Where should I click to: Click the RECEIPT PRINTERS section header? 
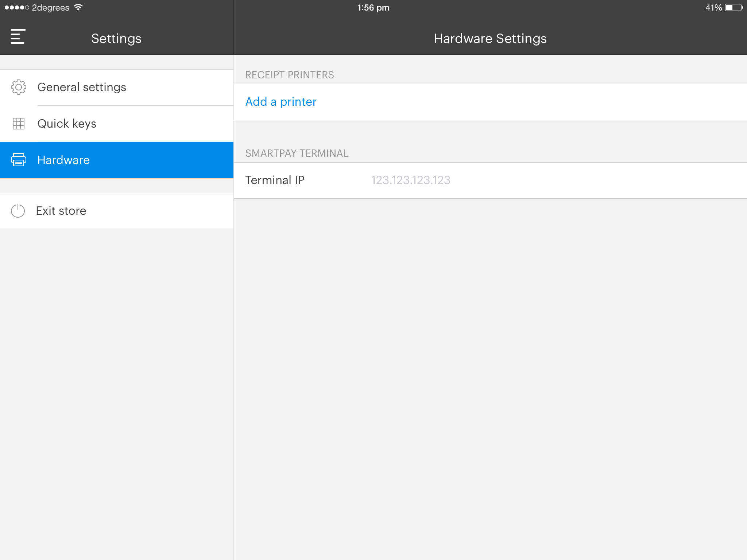[x=289, y=75]
